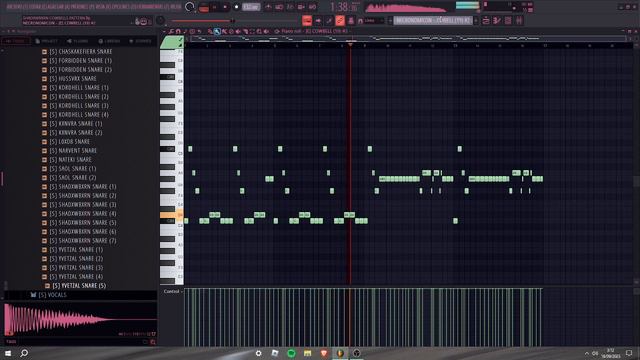Click the undo arrow in piano roll toolbar
Image resolution: width=640 pixels, height=360 pixels.
tap(199, 31)
